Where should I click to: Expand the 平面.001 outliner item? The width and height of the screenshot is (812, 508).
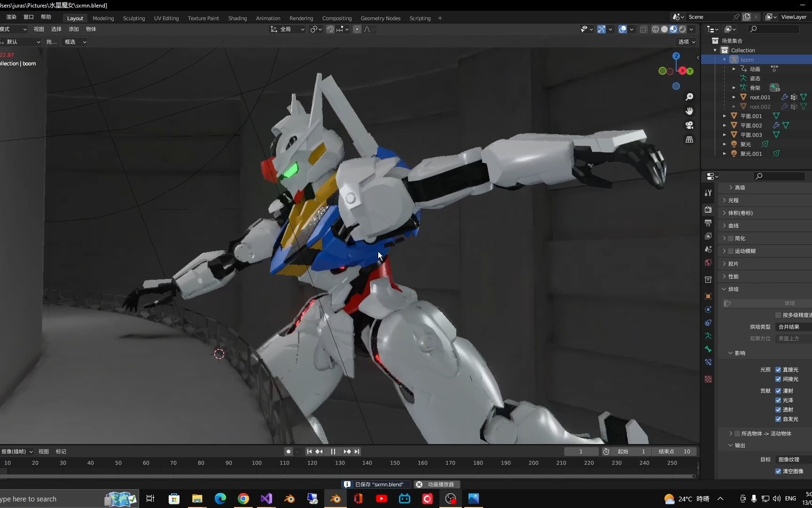725,116
